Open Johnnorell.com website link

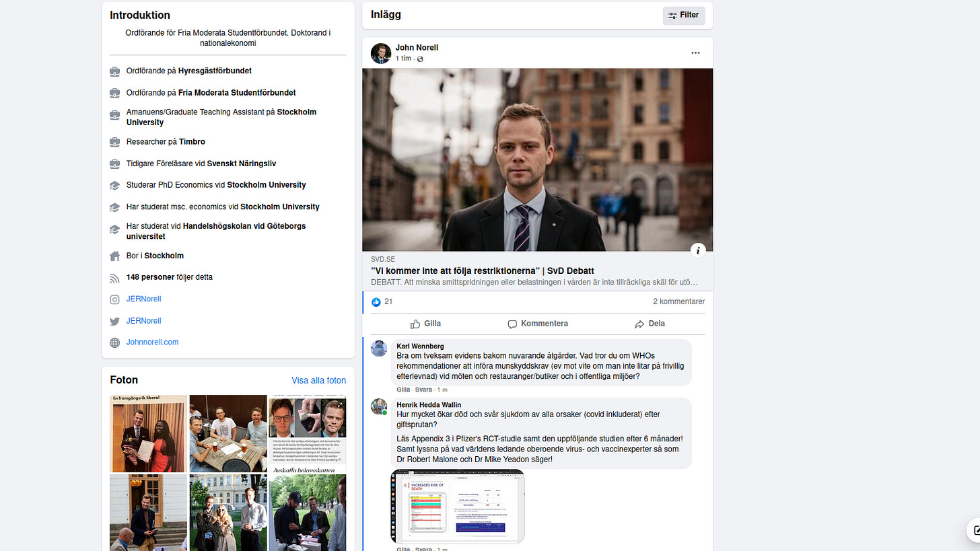coord(152,342)
